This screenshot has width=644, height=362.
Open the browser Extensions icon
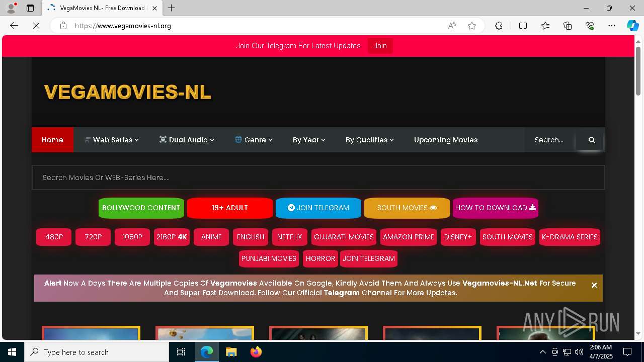499,26
